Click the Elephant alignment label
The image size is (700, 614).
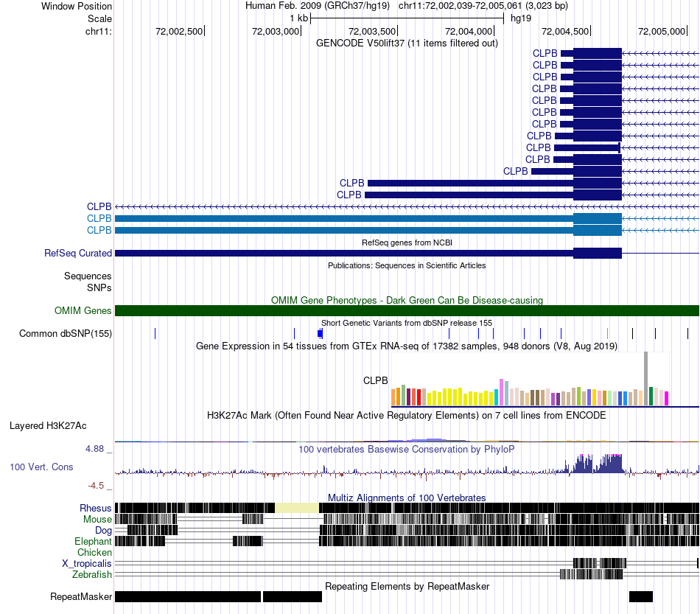click(x=93, y=541)
